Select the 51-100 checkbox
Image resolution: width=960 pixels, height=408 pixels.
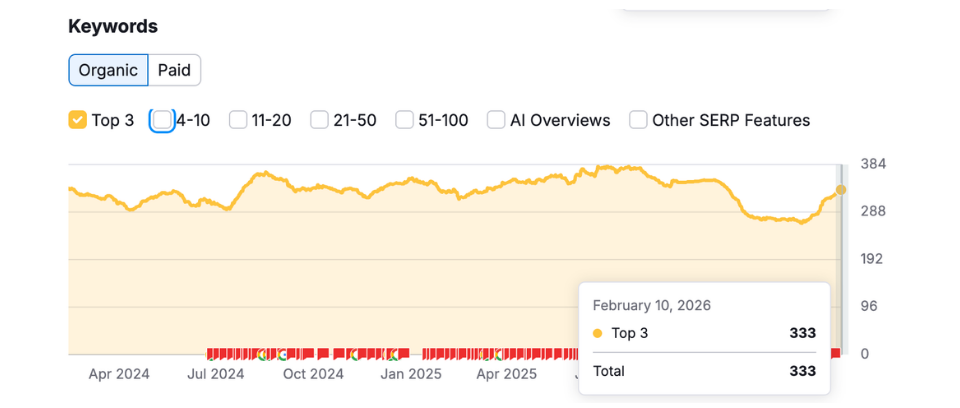[404, 120]
